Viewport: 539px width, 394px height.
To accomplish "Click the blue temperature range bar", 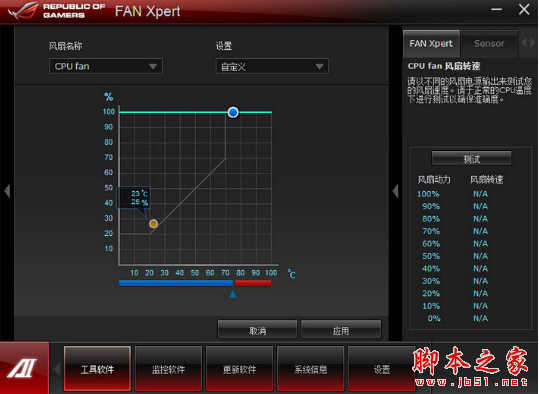I will point(176,283).
